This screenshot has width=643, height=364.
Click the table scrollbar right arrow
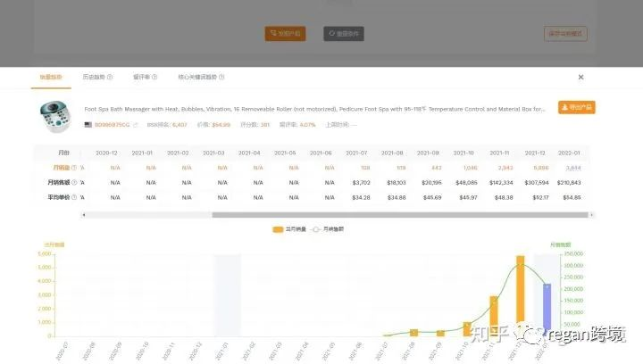(591, 214)
